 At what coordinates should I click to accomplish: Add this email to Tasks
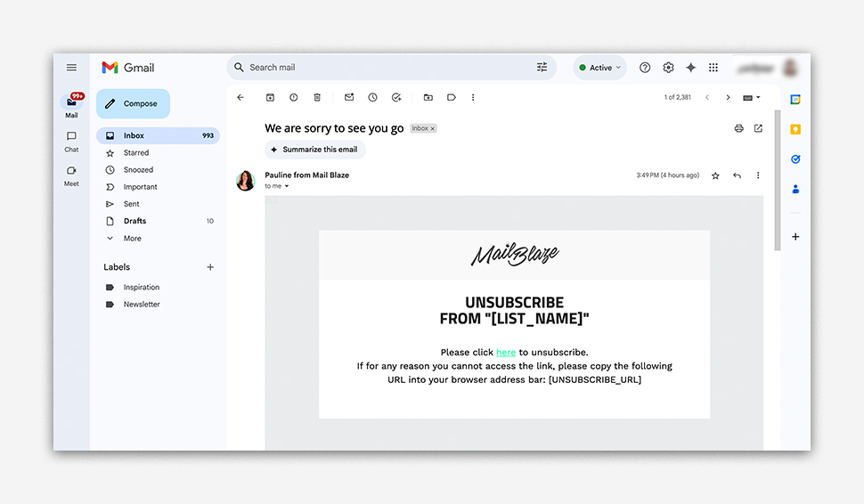click(x=396, y=97)
